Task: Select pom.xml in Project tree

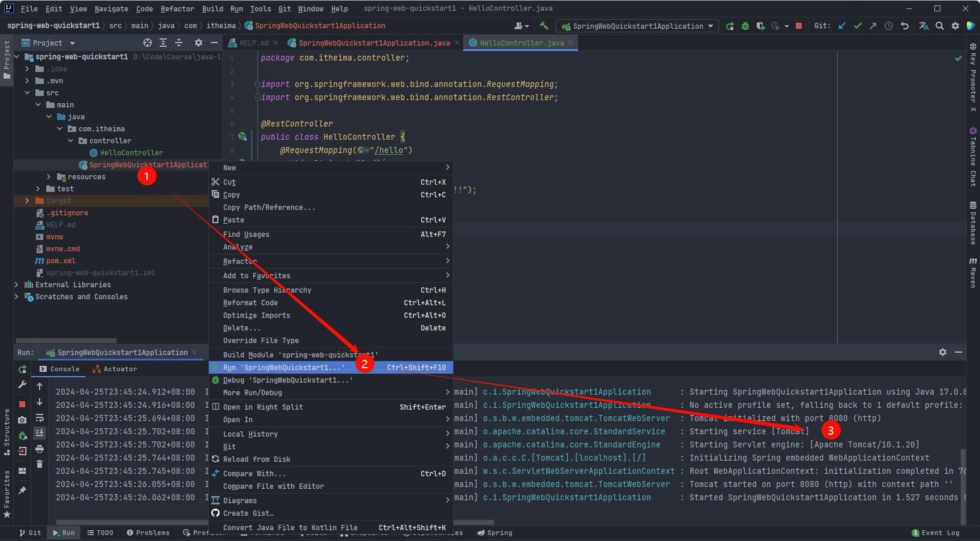Action: [61, 261]
